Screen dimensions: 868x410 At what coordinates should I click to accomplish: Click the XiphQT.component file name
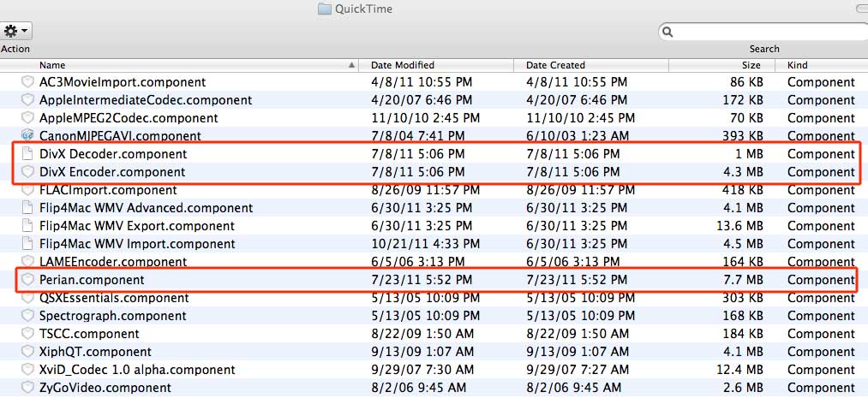click(95, 352)
